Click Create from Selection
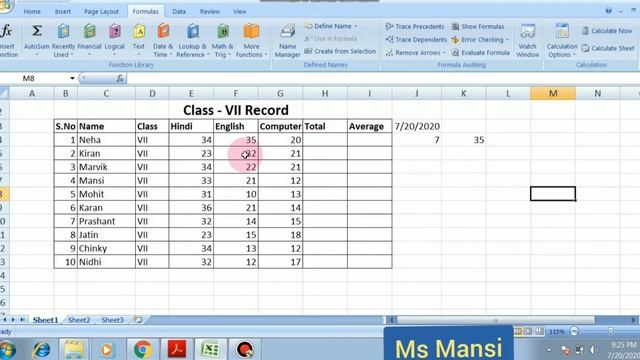The height and width of the screenshot is (360, 640). 340,51
